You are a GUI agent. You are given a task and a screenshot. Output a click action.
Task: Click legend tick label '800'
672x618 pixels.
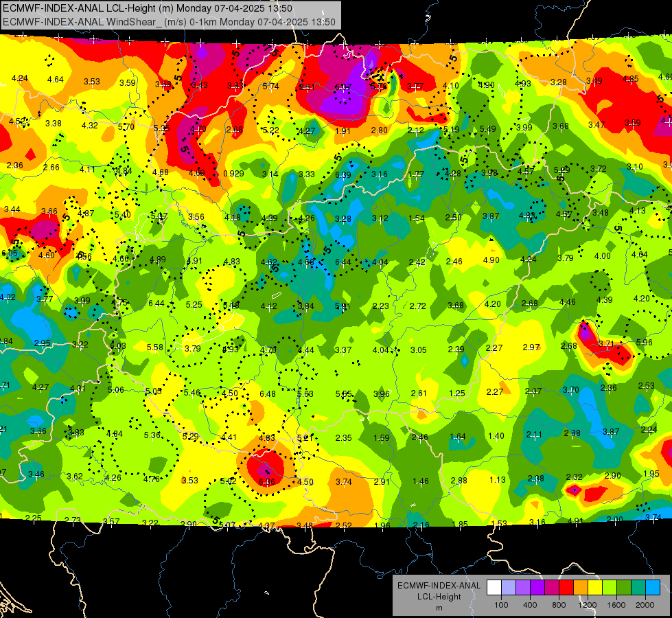559,605
